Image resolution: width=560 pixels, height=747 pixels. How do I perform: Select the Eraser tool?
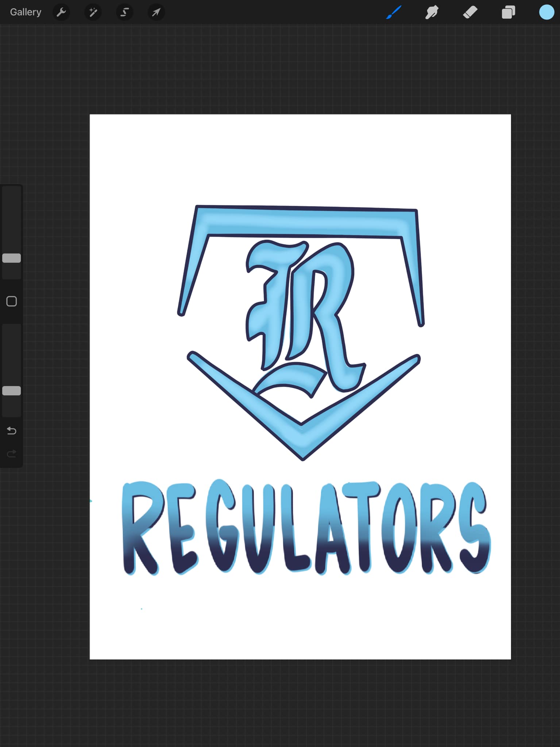pyautogui.click(x=470, y=12)
